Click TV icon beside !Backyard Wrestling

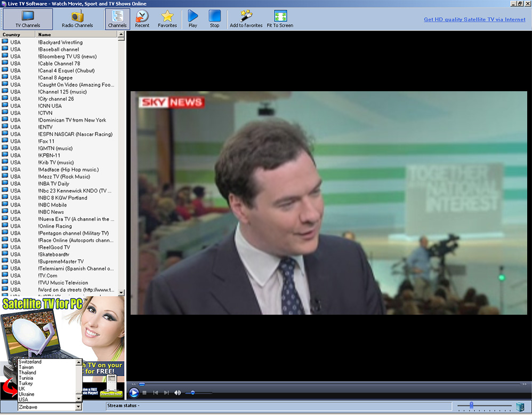click(x=5, y=42)
